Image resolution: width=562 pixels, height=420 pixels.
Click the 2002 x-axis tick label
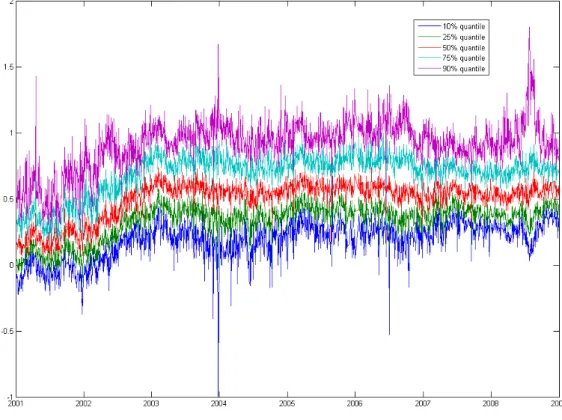pyautogui.click(x=83, y=404)
